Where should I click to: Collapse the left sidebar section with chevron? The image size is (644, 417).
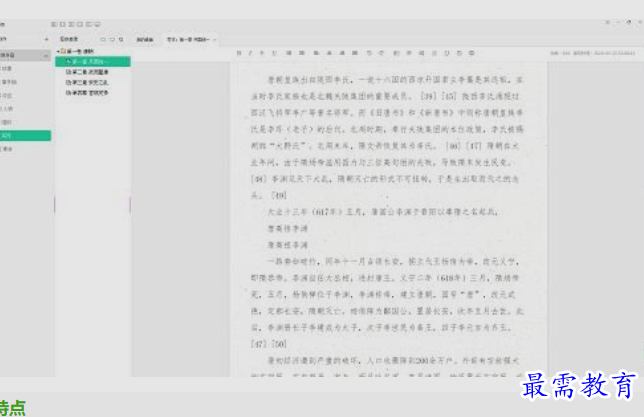coord(45,55)
